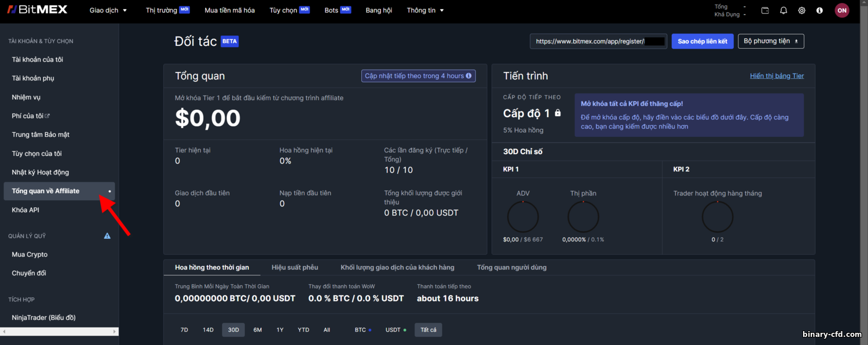Switch to Hiệu suất phễu tab

[295, 267]
